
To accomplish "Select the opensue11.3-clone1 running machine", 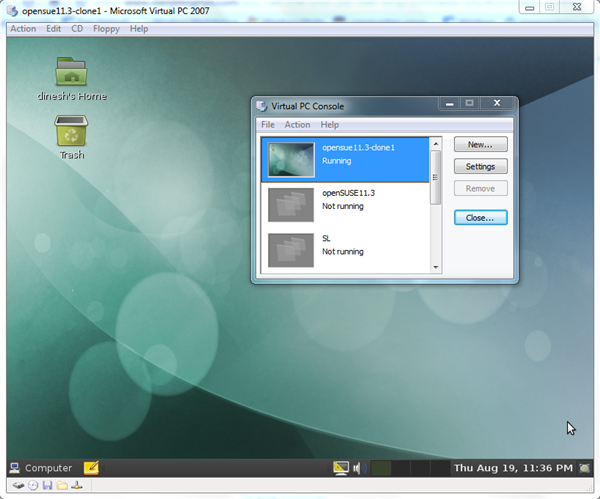I will coord(346,160).
